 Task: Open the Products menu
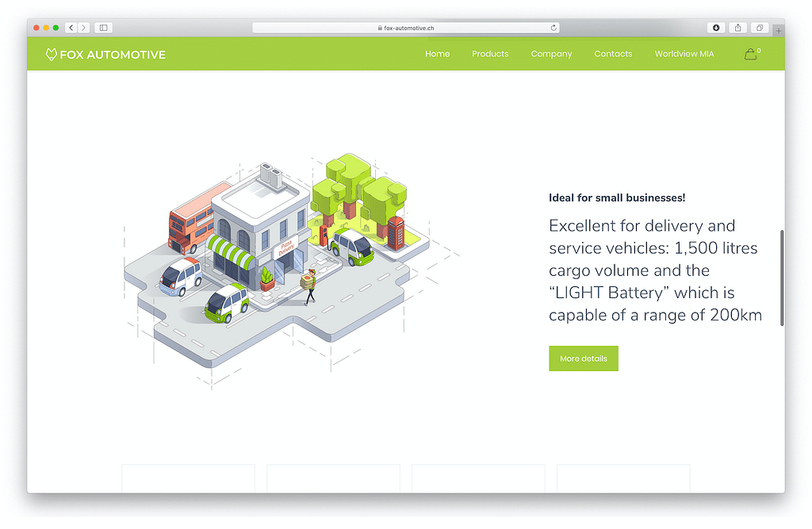point(490,54)
